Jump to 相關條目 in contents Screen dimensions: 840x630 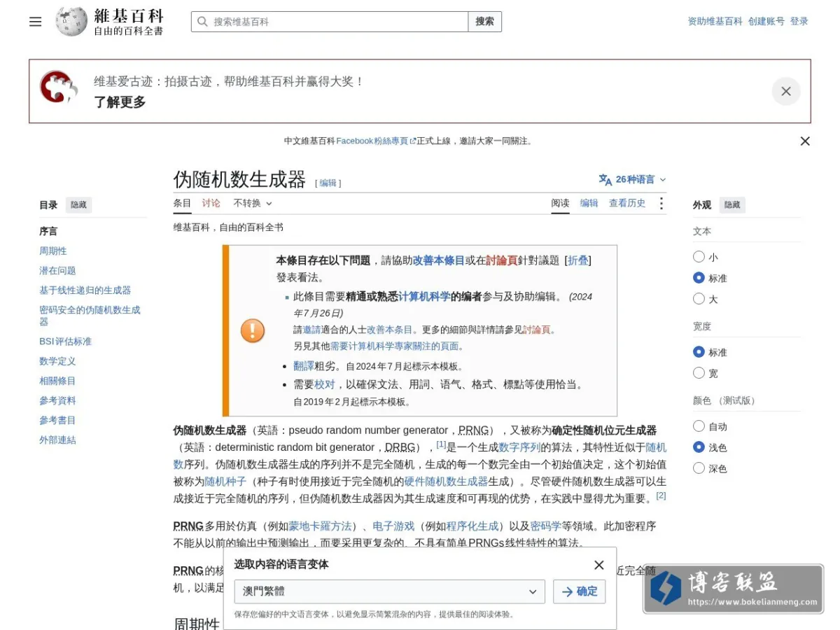[x=57, y=381]
